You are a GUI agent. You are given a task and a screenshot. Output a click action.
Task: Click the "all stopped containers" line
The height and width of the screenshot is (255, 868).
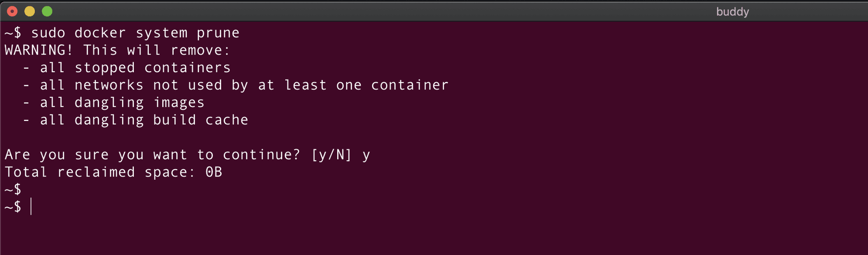(x=135, y=68)
